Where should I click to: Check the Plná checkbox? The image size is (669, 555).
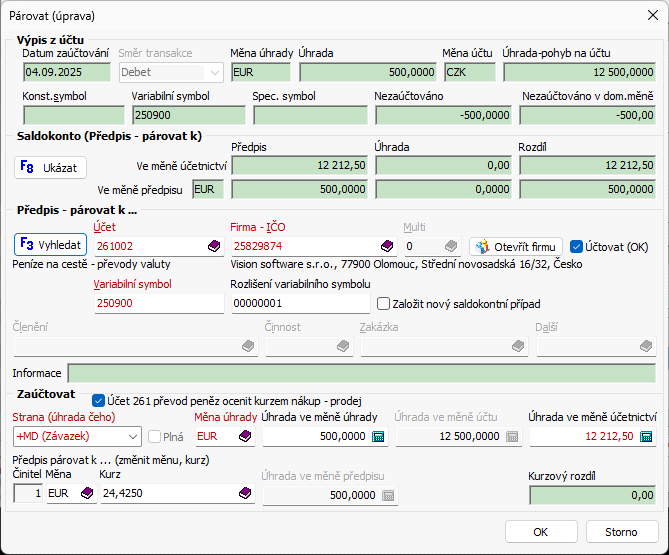(x=155, y=437)
